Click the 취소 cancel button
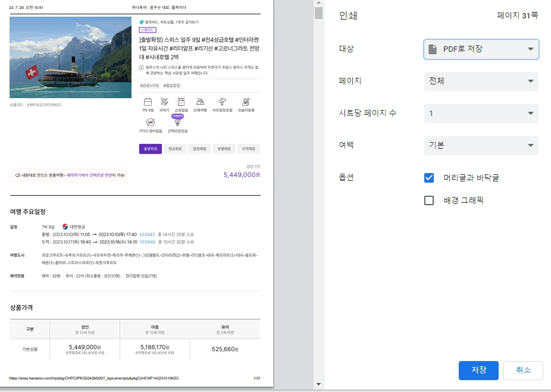 [523, 370]
